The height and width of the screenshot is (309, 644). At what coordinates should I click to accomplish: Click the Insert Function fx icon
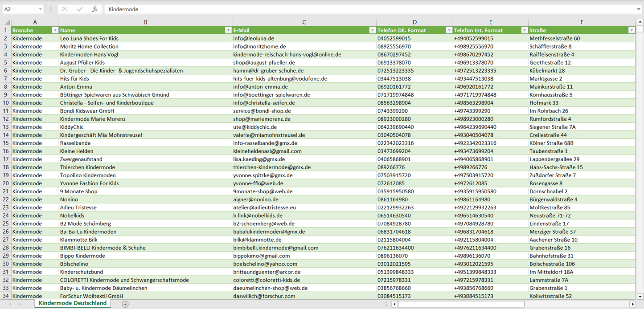pyautogui.click(x=94, y=9)
